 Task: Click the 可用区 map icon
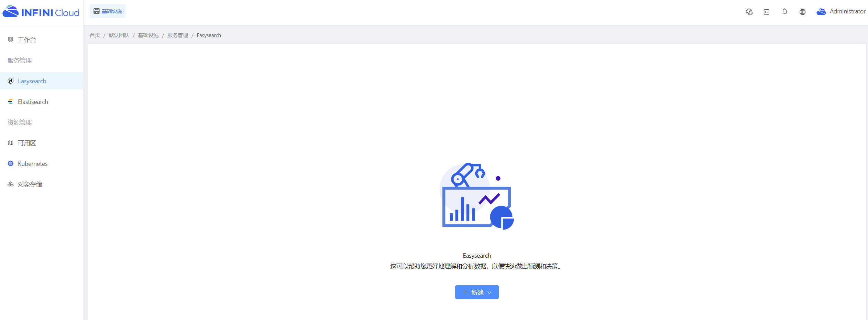[11, 143]
